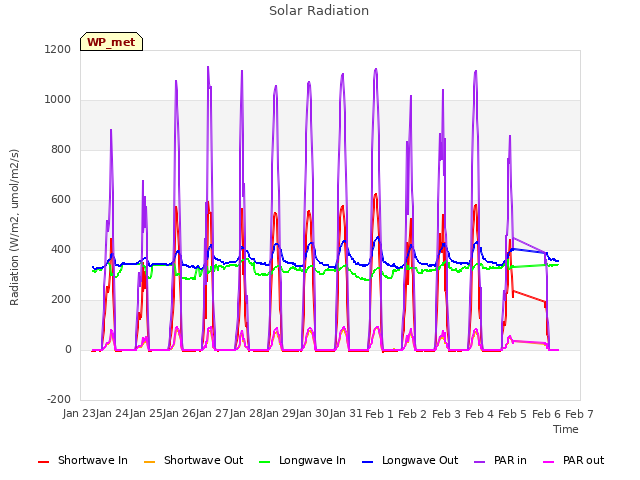Click the Feb 3 x-axis tick label
Image resolution: width=640 pixels, height=480 pixels.
[x=446, y=414]
